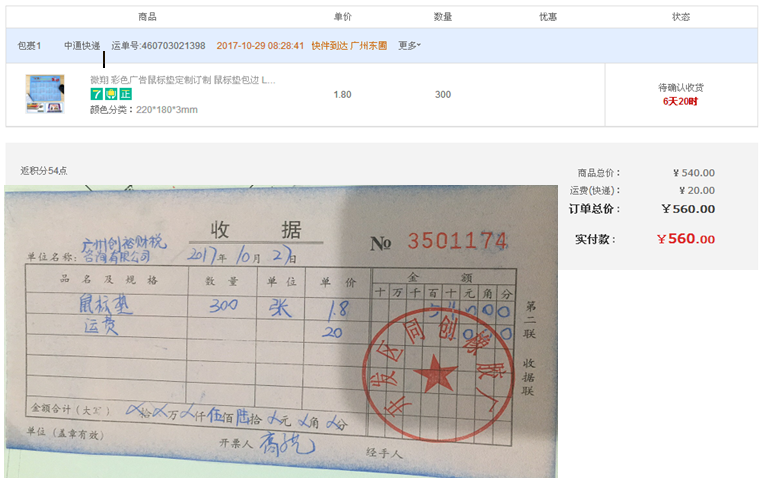Click the 优惠 column header
The image size is (766, 478).
pyautogui.click(x=548, y=17)
